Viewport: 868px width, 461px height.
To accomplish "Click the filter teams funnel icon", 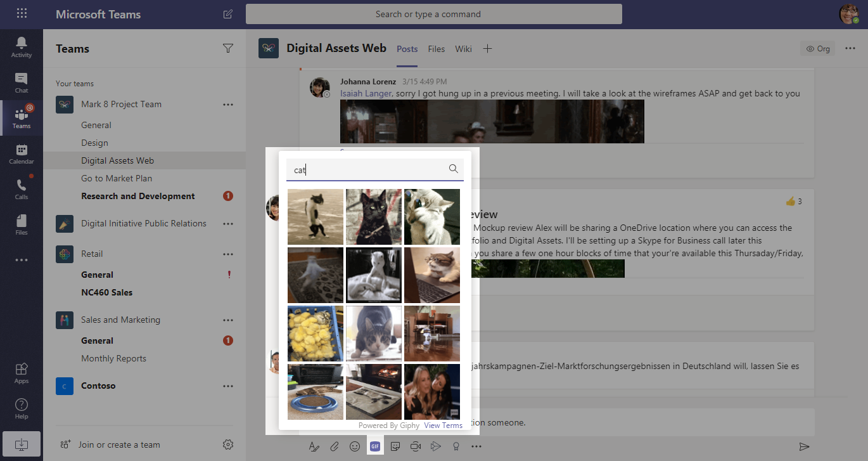I will click(x=228, y=49).
